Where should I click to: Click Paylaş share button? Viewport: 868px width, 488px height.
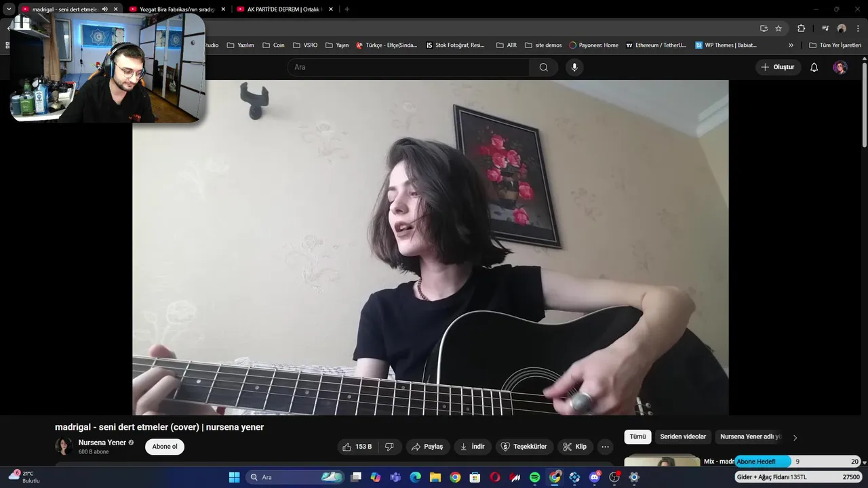[427, 447]
